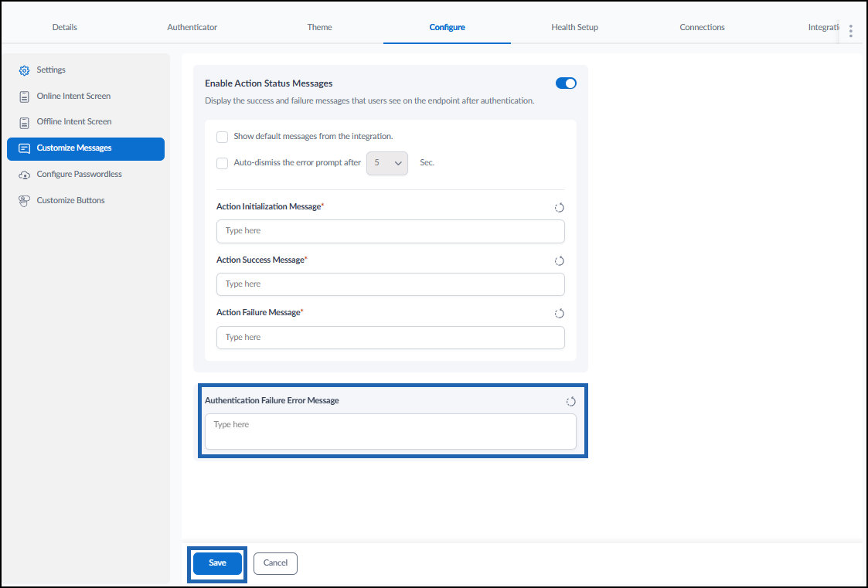Check Show default messages from the integration
This screenshot has width=868, height=588.
tap(222, 137)
